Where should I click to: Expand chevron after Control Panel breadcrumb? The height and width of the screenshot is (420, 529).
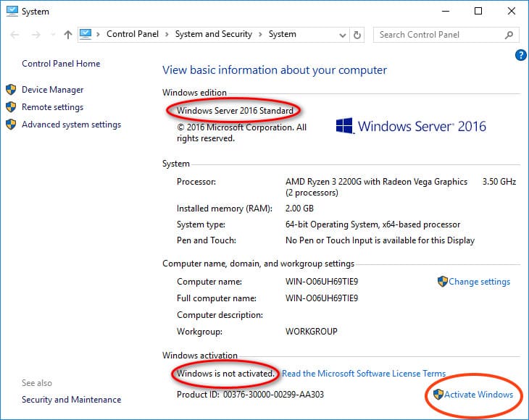[165, 34]
